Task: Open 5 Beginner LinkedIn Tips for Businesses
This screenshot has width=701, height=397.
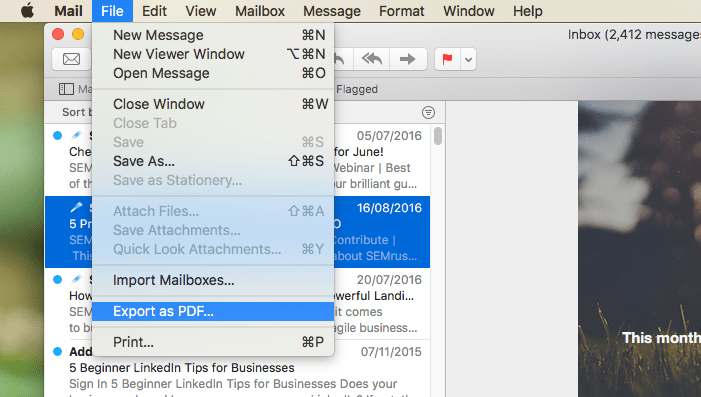Action: pyautogui.click(x=182, y=368)
